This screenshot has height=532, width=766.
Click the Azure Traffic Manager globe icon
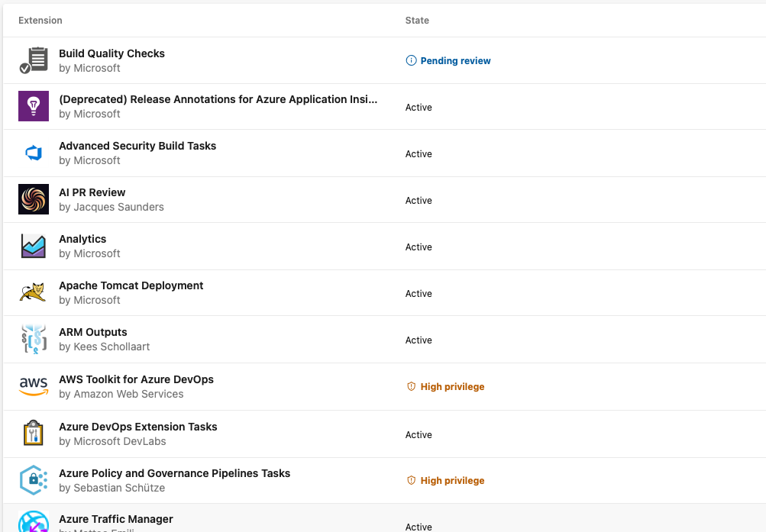coord(33,521)
